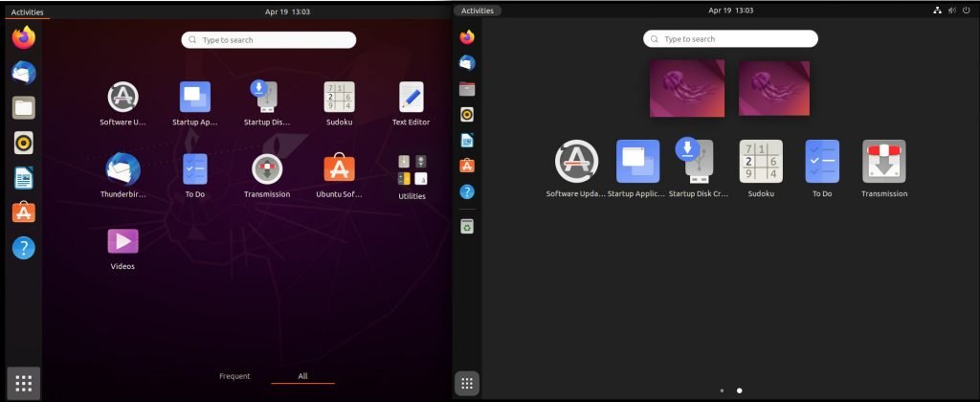Open Startup Disk Creator in the left grid
This screenshot has height=402, width=980.
click(267, 103)
